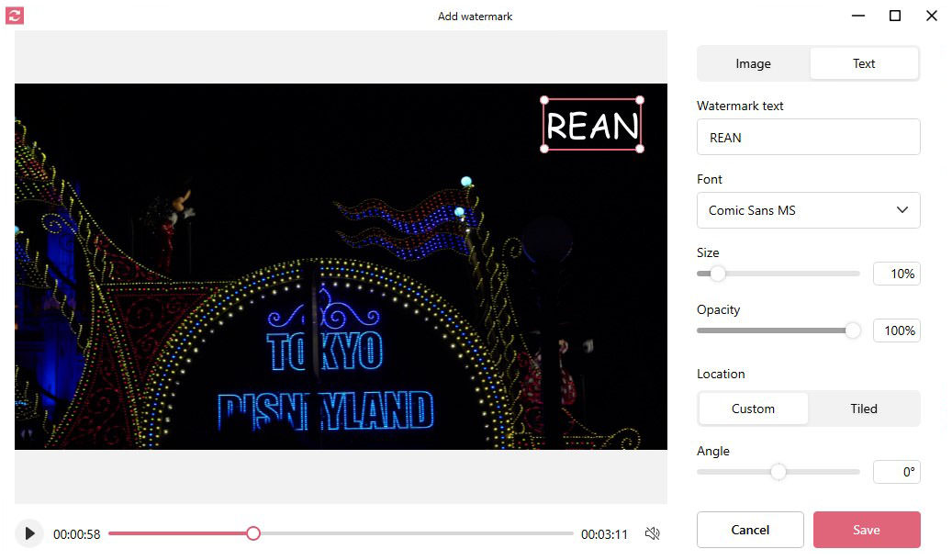Select the Tiled location option
Image resolution: width=952 pixels, height=560 pixels.
coord(863,409)
